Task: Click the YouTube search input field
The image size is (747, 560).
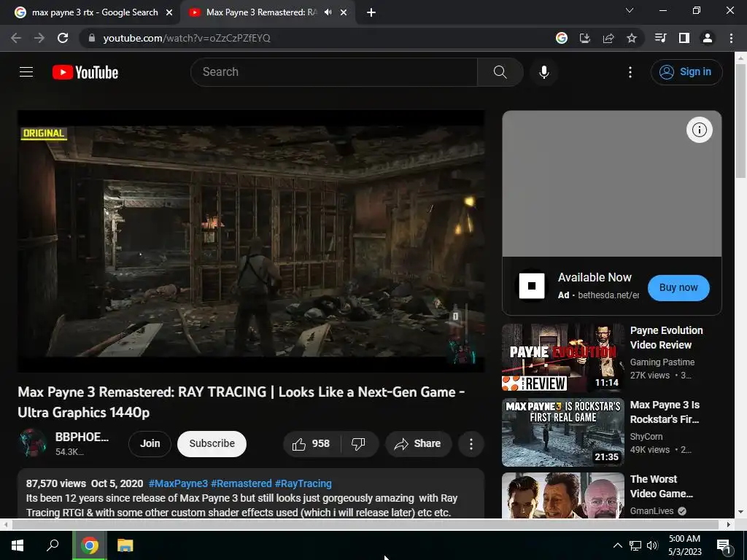Action: click(x=333, y=72)
